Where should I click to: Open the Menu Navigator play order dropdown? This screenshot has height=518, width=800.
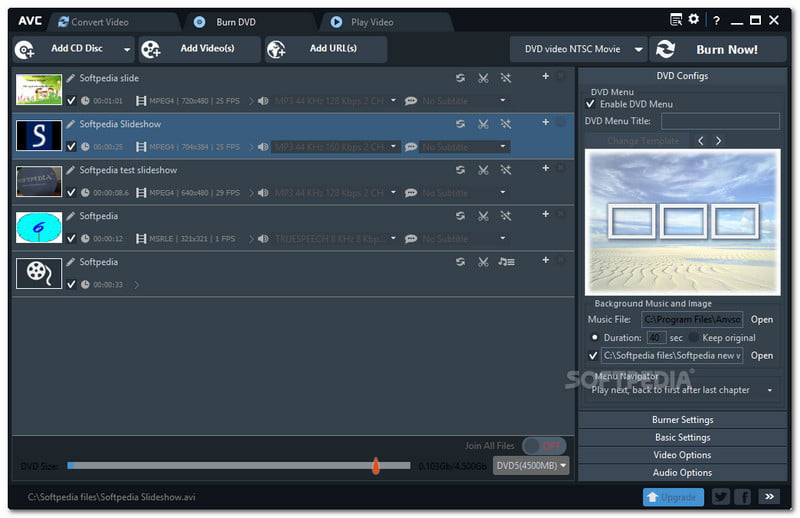pyautogui.click(x=683, y=390)
